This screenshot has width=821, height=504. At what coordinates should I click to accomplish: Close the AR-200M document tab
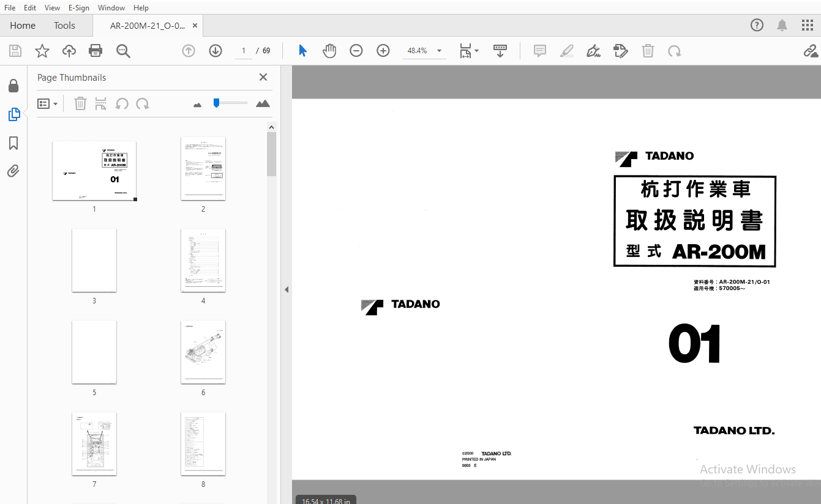pyautogui.click(x=195, y=26)
